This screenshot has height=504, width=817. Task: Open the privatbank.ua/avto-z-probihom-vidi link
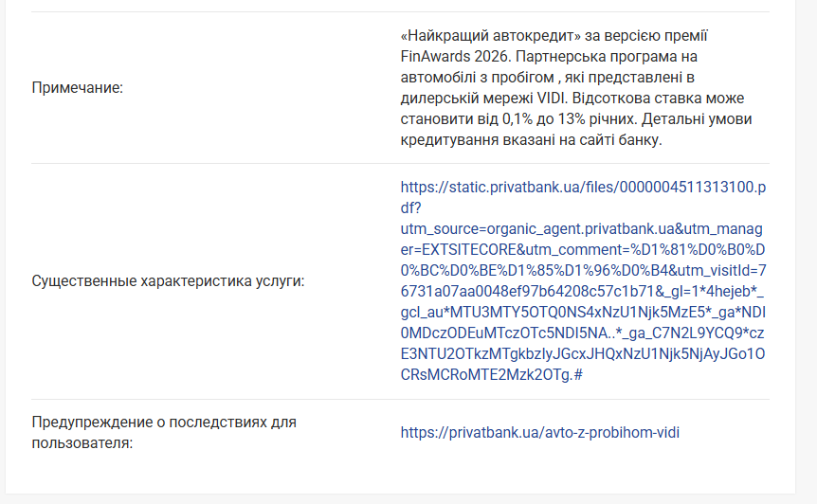point(539,432)
